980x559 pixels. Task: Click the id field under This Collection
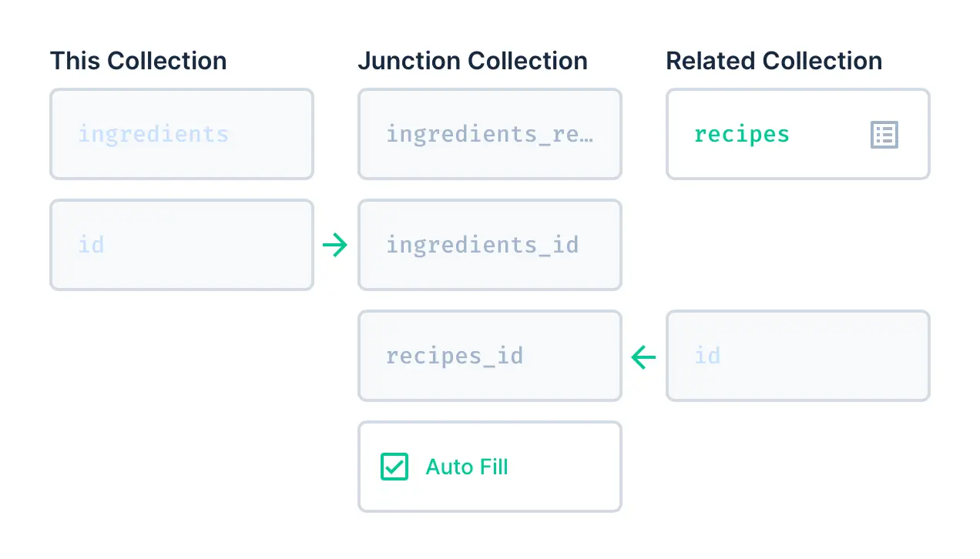(x=182, y=246)
